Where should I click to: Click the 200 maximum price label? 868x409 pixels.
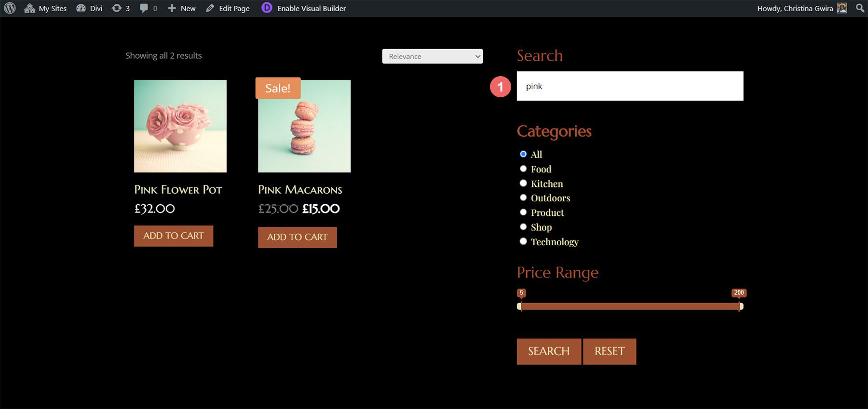click(739, 293)
